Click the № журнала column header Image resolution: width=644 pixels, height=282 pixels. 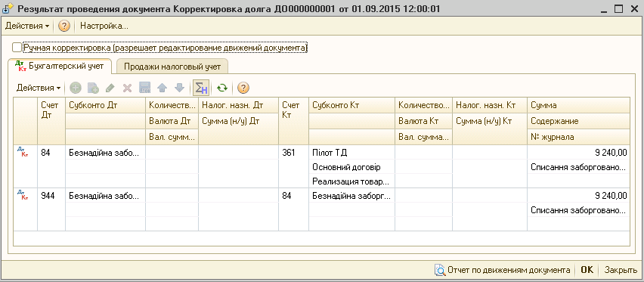click(x=579, y=137)
